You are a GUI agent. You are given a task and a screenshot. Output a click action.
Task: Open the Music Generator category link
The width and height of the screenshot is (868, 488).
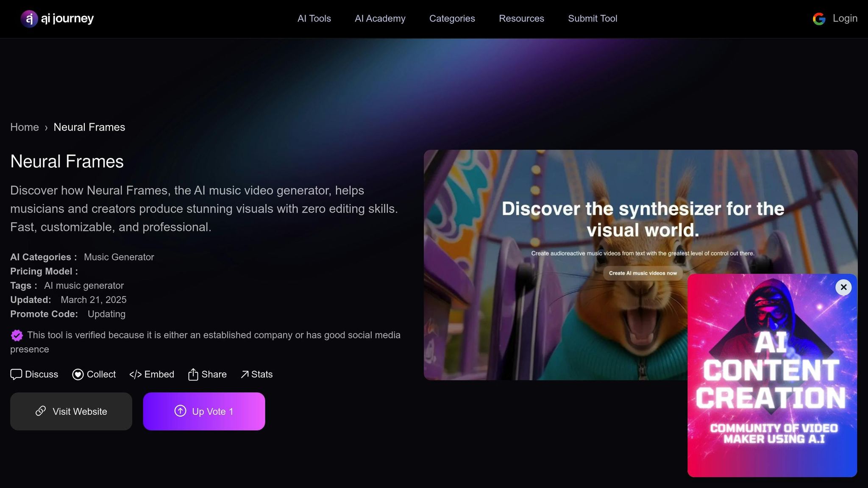point(119,257)
